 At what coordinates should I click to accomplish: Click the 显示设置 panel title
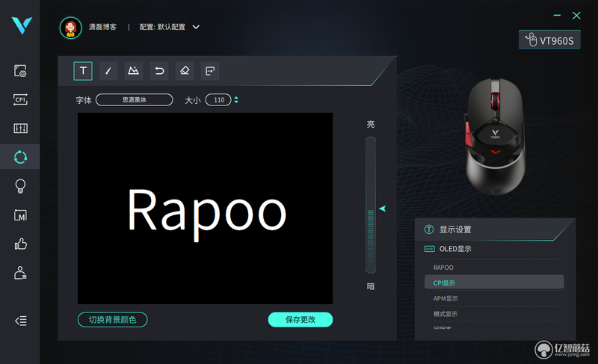[455, 229]
